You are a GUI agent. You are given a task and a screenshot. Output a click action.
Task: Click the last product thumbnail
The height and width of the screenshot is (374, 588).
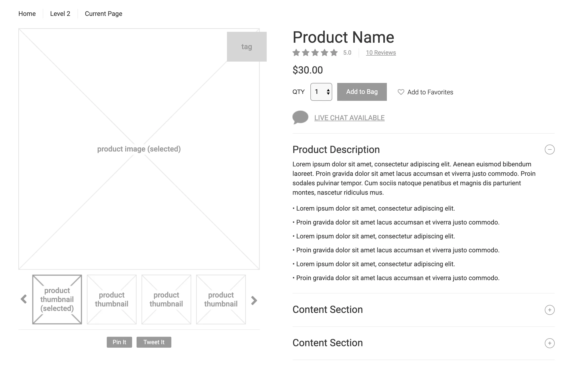click(221, 299)
